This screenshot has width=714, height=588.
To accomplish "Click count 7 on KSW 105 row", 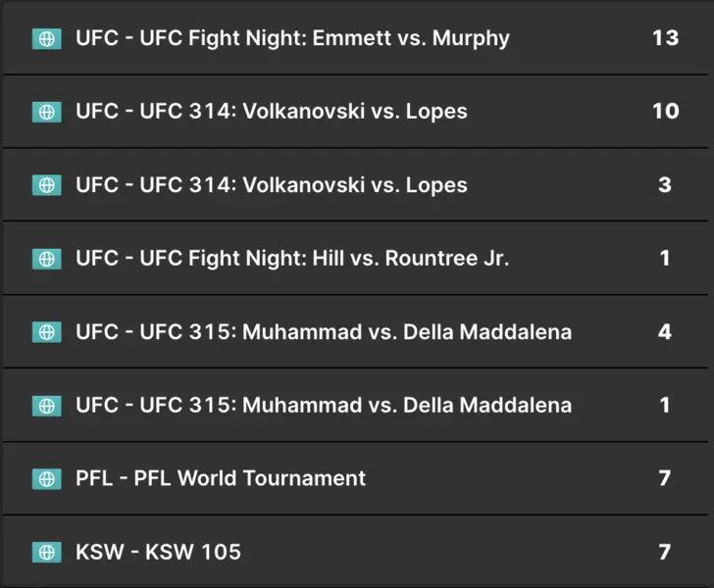I will click(665, 553).
